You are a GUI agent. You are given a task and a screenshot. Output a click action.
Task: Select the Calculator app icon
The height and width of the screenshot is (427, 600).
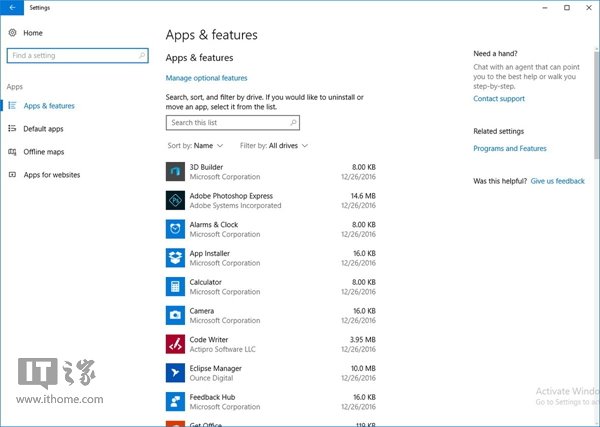click(175, 287)
